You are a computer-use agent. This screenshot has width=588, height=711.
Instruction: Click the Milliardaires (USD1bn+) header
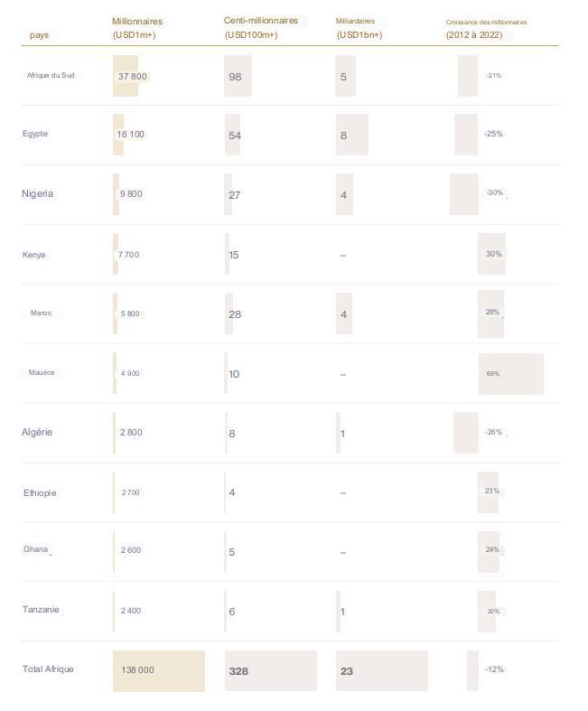359,28
